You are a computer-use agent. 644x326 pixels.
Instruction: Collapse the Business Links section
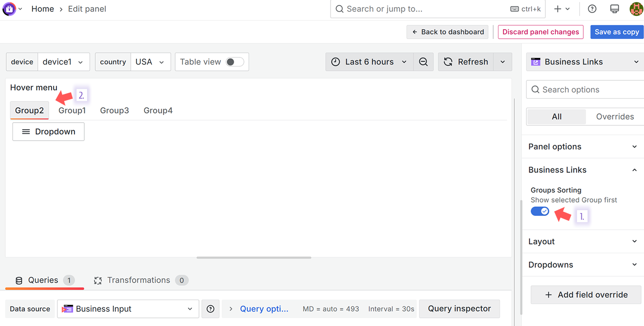coord(583,170)
